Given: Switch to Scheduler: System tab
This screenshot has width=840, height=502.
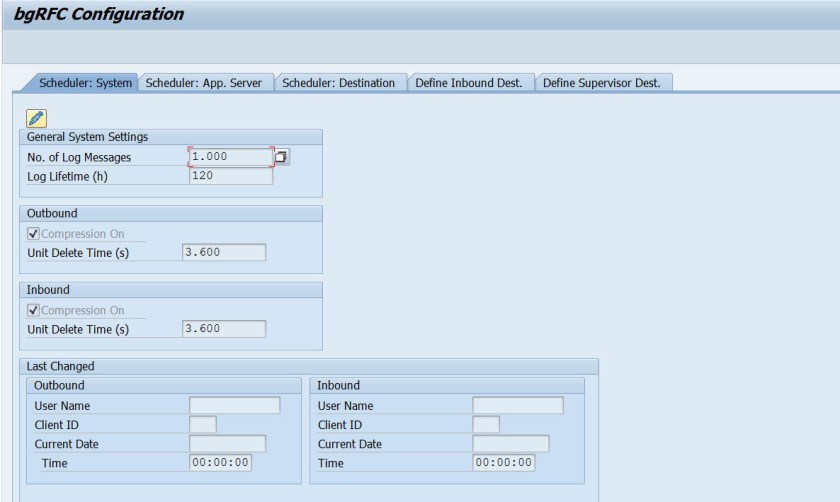Looking at the screenshot, I should (85, 83).
